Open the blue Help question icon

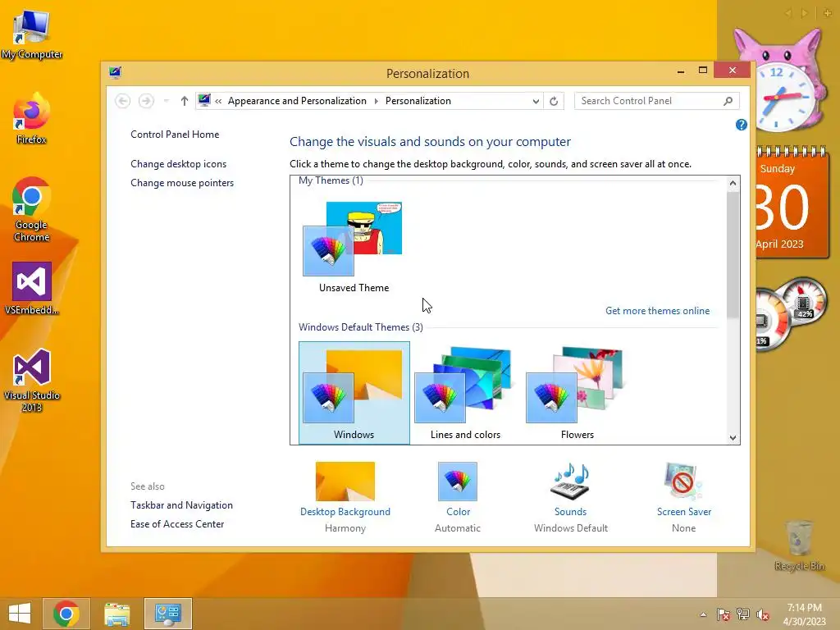742,125
